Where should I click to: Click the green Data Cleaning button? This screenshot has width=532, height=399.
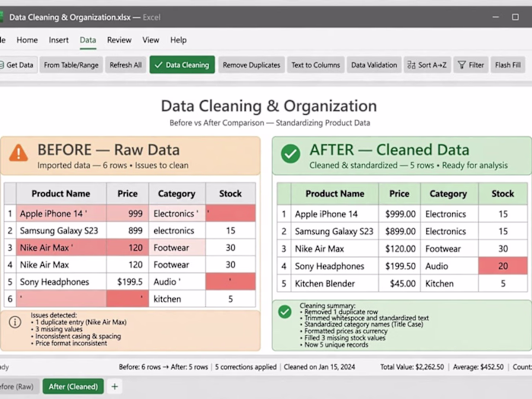182,65
